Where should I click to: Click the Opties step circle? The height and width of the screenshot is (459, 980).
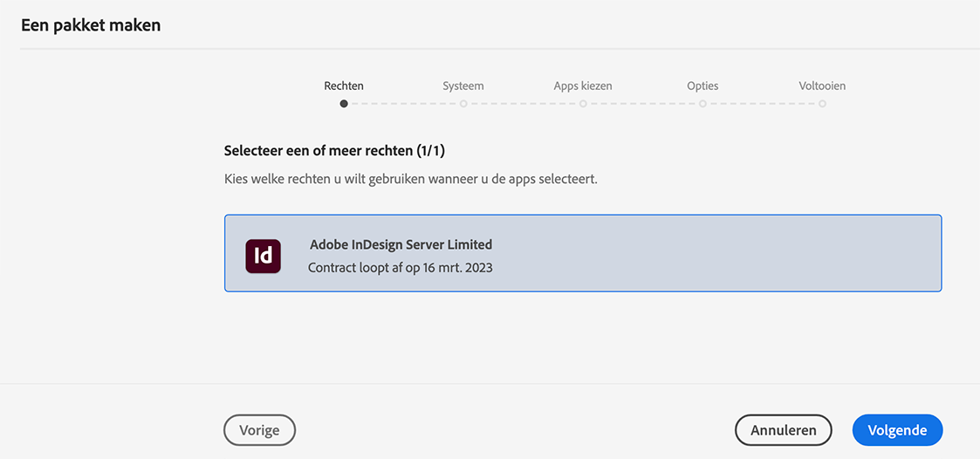(702, 104)
